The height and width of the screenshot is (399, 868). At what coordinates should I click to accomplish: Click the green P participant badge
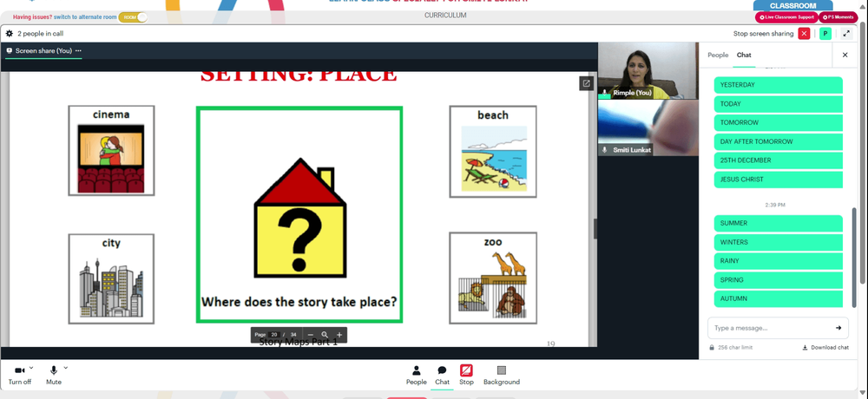825,34
